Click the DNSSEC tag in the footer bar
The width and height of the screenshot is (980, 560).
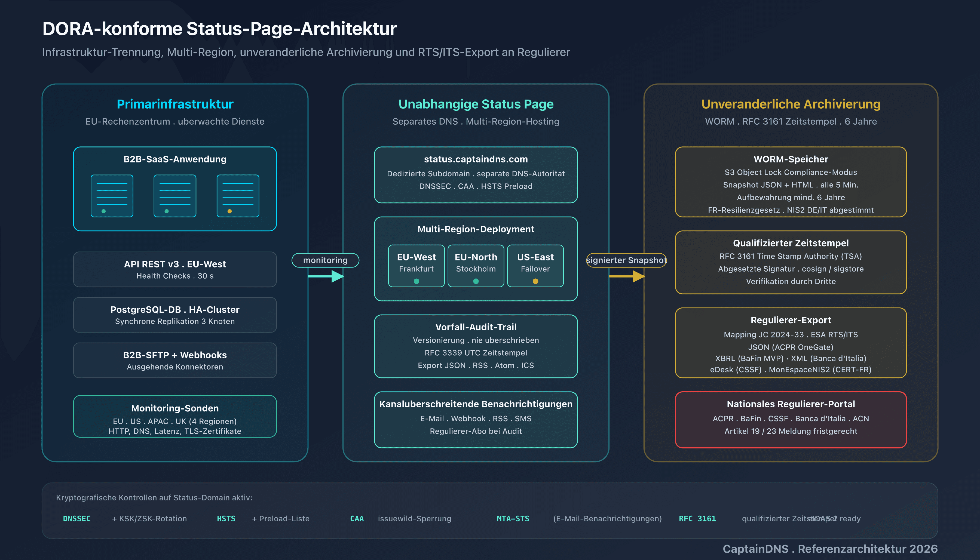(77, 518)
